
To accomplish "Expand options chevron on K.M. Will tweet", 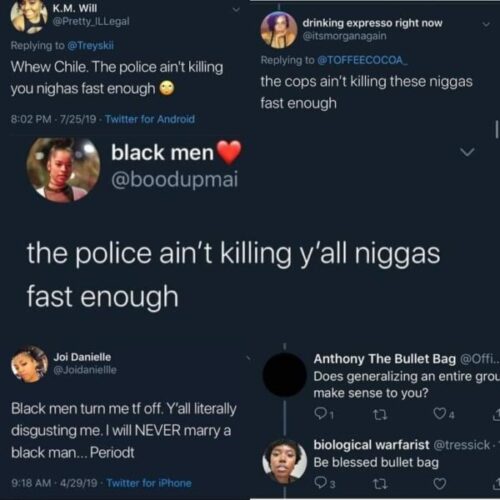I will pos(236,10).
